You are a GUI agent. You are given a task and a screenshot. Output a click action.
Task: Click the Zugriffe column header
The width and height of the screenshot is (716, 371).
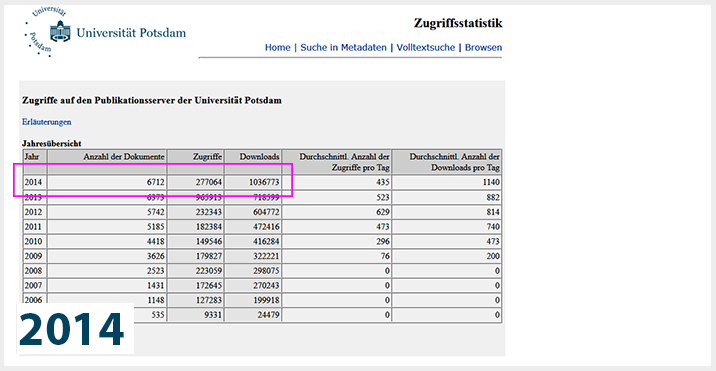(x=195, y=161)
